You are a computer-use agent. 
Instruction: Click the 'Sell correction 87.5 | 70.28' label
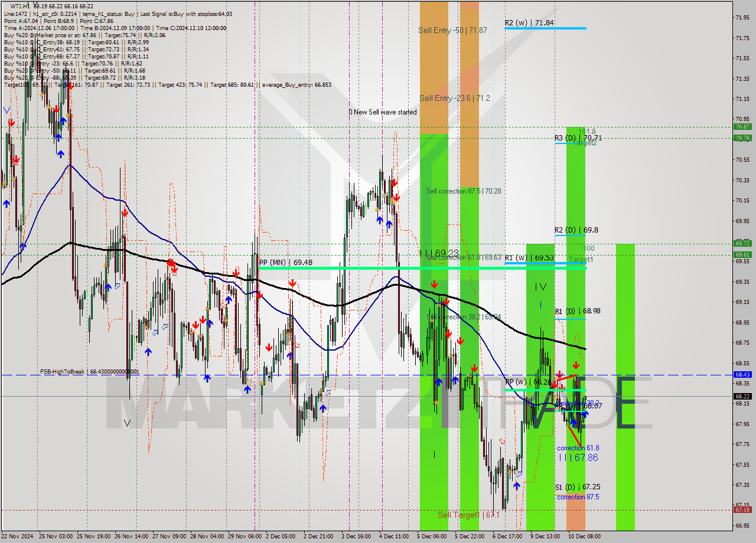point(464,191)
